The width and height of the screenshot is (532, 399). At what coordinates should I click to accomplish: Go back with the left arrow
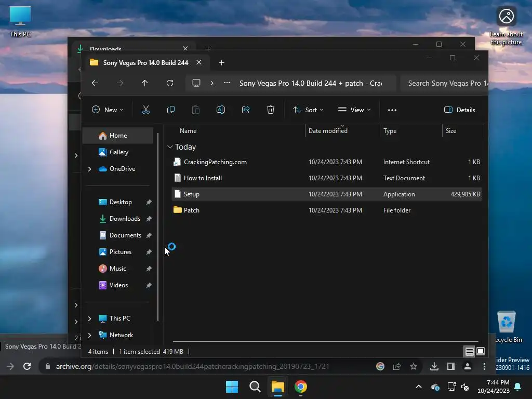coord(95,83)
